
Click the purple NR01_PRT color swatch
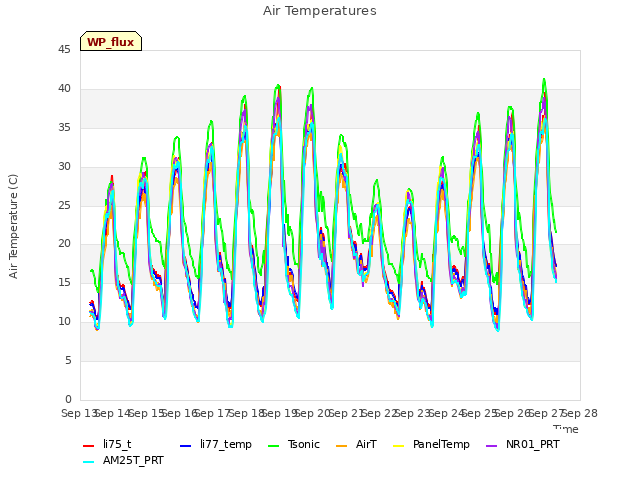[491, 446]
